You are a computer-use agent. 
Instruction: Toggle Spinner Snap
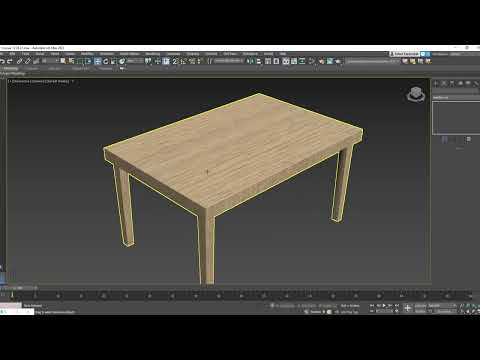(199, 61)
